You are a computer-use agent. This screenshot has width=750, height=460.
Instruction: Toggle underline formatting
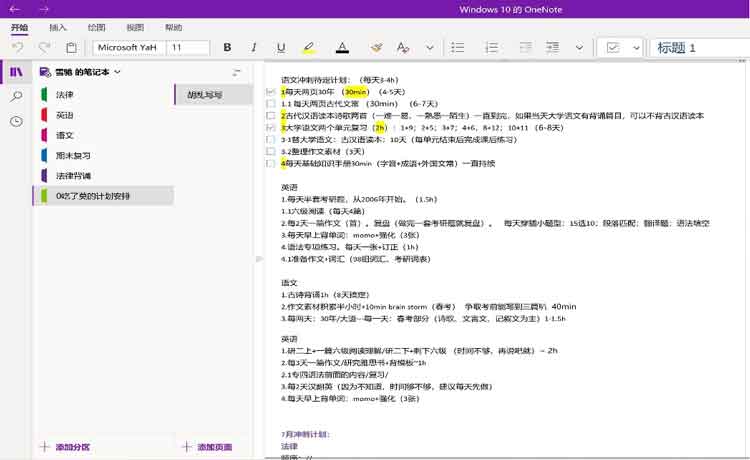(x=281, y=47)
